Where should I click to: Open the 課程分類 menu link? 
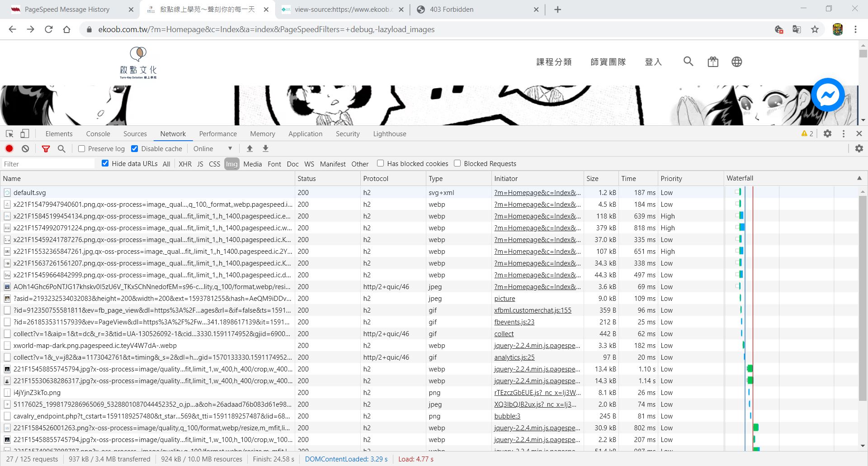click(x=554, y=62)
